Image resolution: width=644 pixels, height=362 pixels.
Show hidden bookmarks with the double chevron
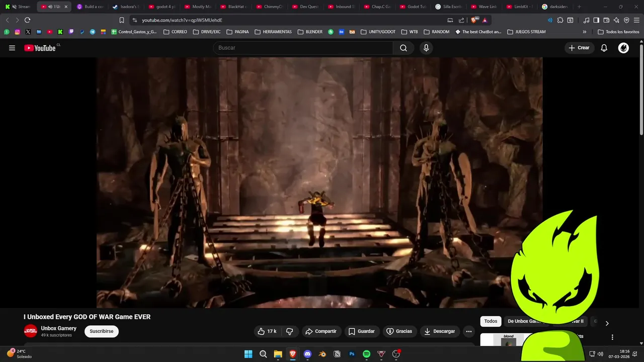tap(584, 32)
